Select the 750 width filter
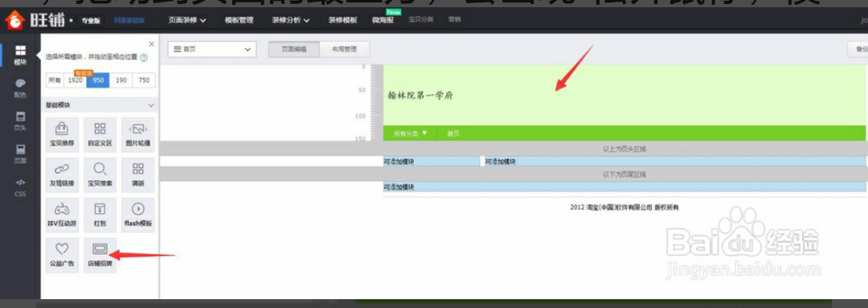 tap(144, 80)
